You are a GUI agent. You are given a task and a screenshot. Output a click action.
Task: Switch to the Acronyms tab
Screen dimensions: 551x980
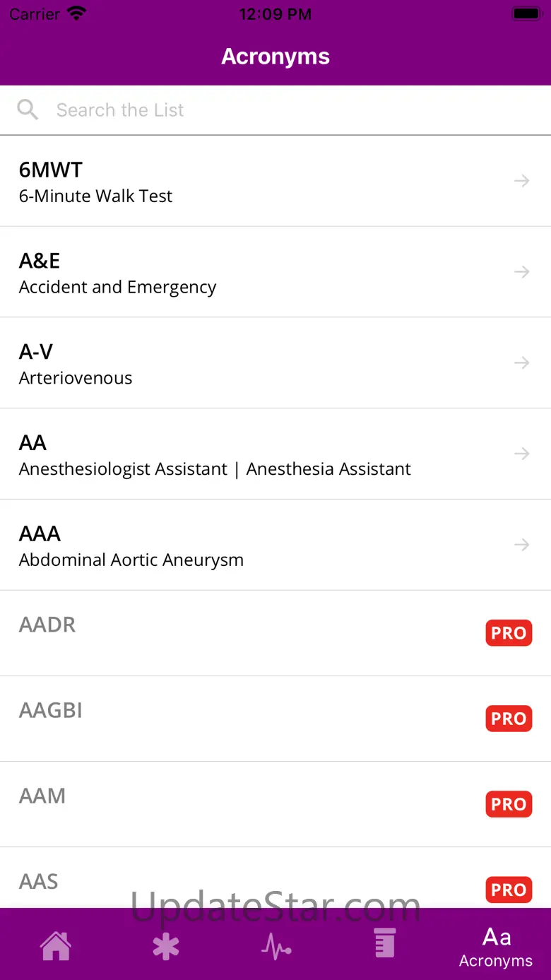[496, 947]
